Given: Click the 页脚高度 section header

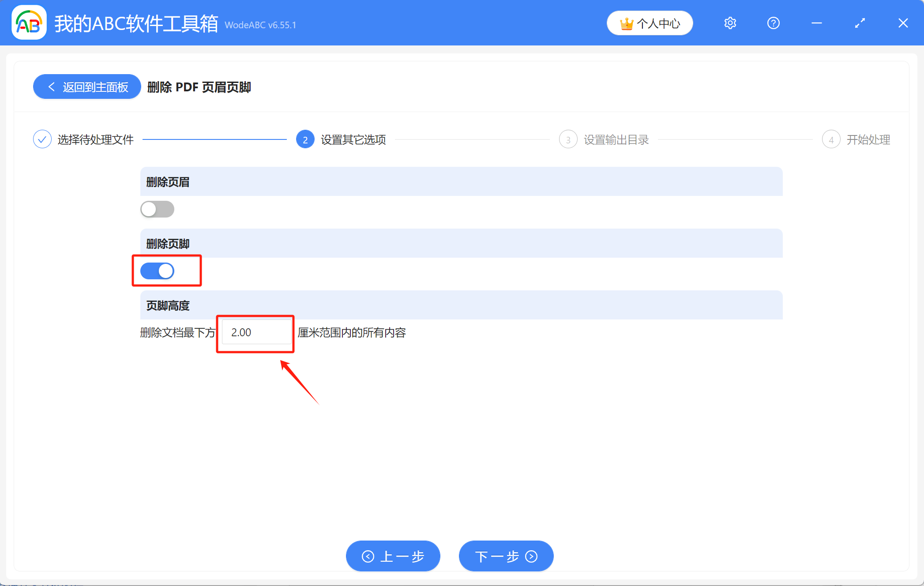Looking at the screenshot, I should 168,305.
